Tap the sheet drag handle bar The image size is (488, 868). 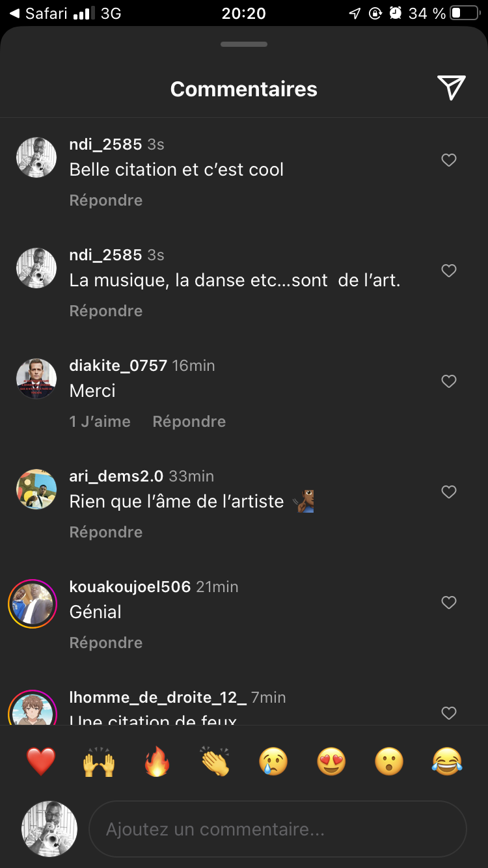[244, 44]
